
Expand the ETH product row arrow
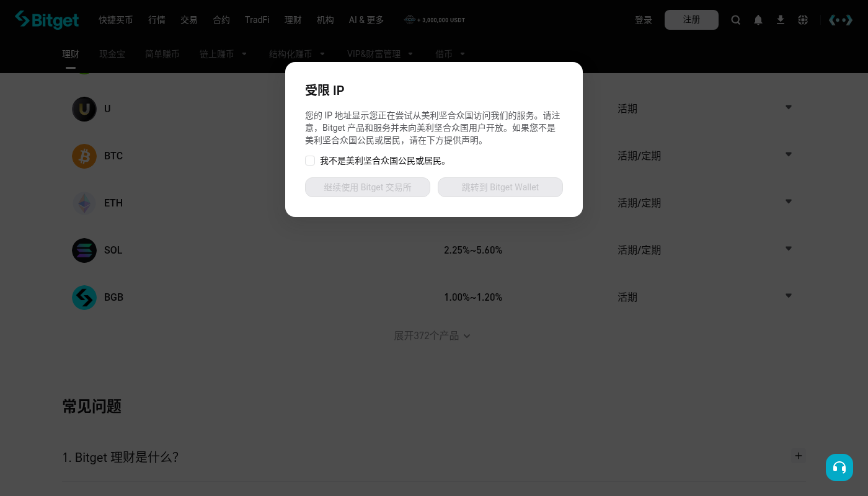coord(789,201)
